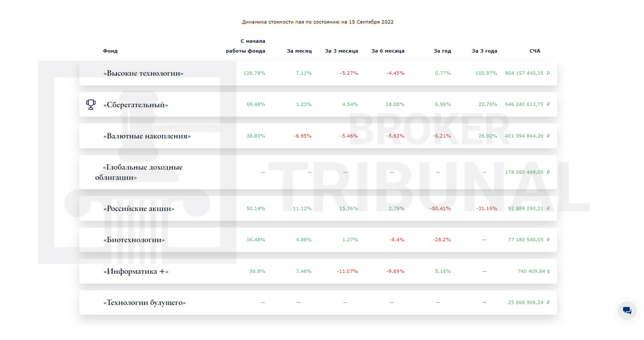Select the 0.77% yearly value
The height and width of the screenshot is (340, 644).
(443, 73)
